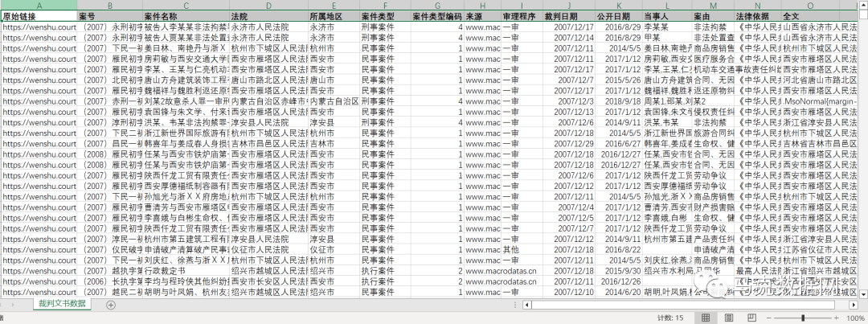This screenshot has width=868, height=324.
Task: Click the 案件类型编码 header cell
Action: (x=436, y=16)
